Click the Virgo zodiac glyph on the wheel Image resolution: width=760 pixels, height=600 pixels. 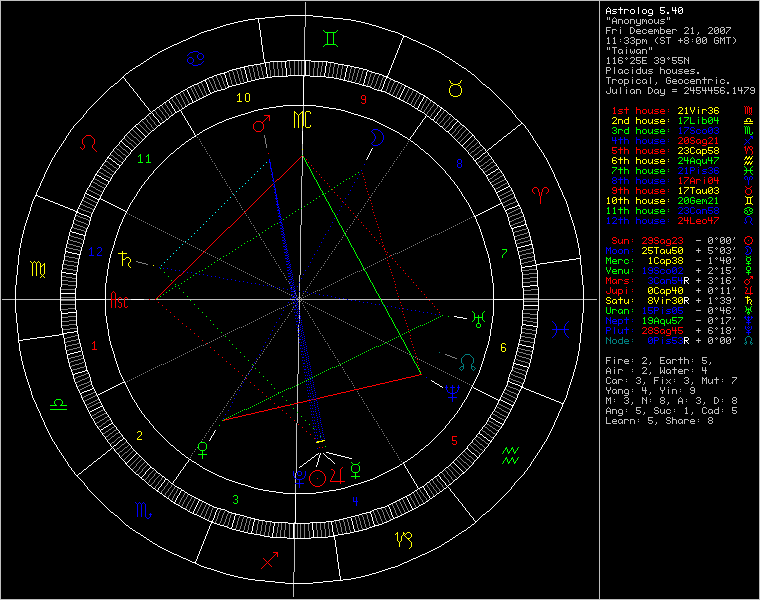pyautogui.click(x=38, y=269)
